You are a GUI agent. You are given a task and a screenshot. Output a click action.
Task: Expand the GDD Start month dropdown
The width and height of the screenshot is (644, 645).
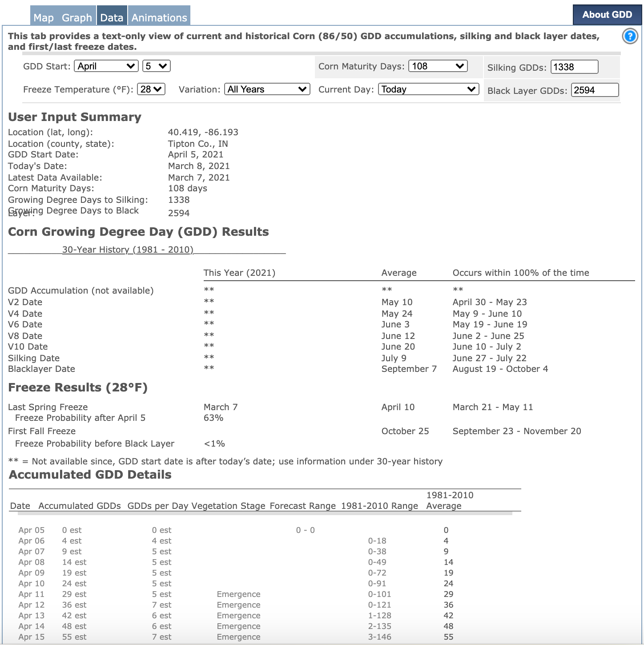click(x=106, y=66)
